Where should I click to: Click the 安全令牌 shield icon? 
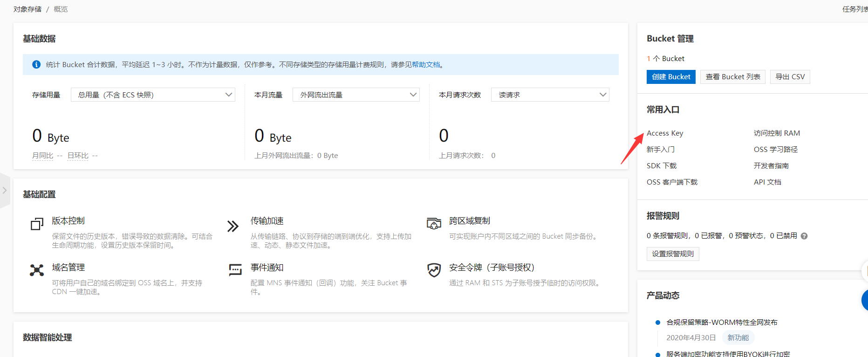[x=434, y=270]
